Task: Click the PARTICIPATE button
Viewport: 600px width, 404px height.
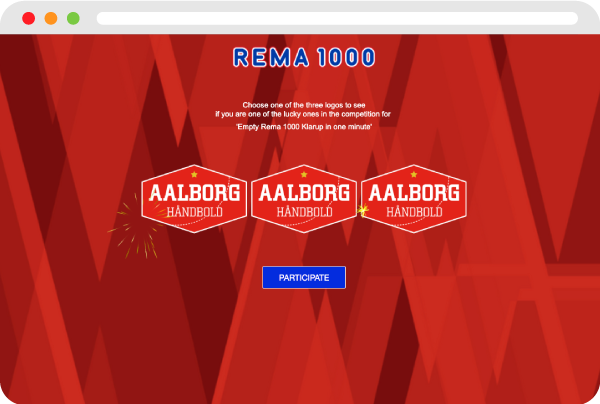Action: pyautogui.click(x=304, y=277)
